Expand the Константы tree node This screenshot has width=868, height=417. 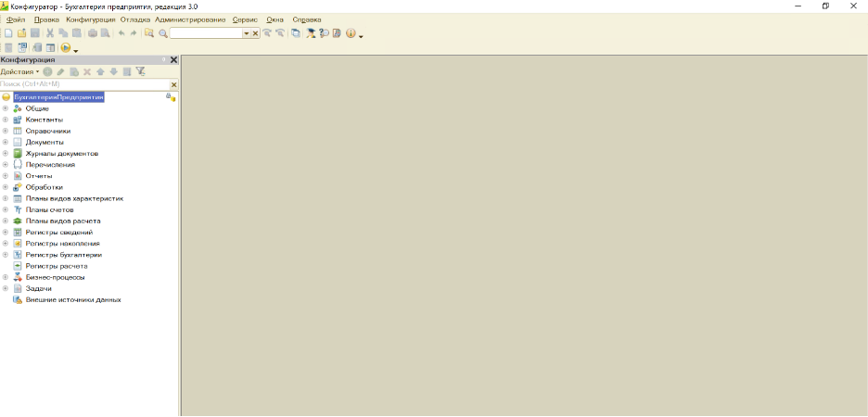6,120
